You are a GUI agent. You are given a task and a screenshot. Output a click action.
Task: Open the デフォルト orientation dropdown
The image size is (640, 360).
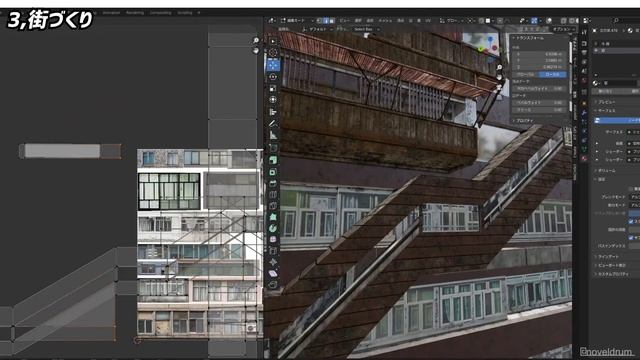pos(318,29)
